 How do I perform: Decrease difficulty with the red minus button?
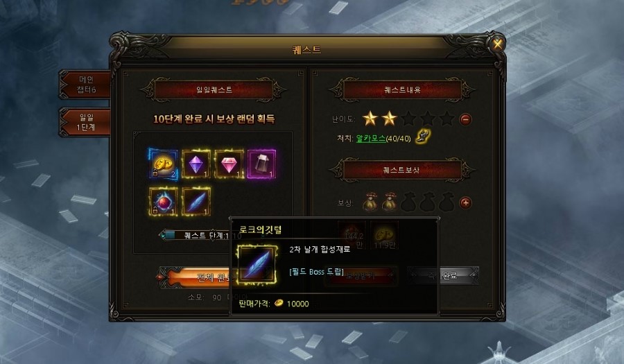pos(466,119)
